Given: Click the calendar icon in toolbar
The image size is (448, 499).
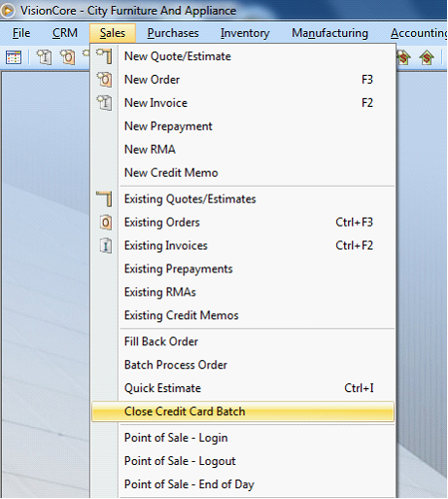Looking at the screenshot, I should [14, 57].
